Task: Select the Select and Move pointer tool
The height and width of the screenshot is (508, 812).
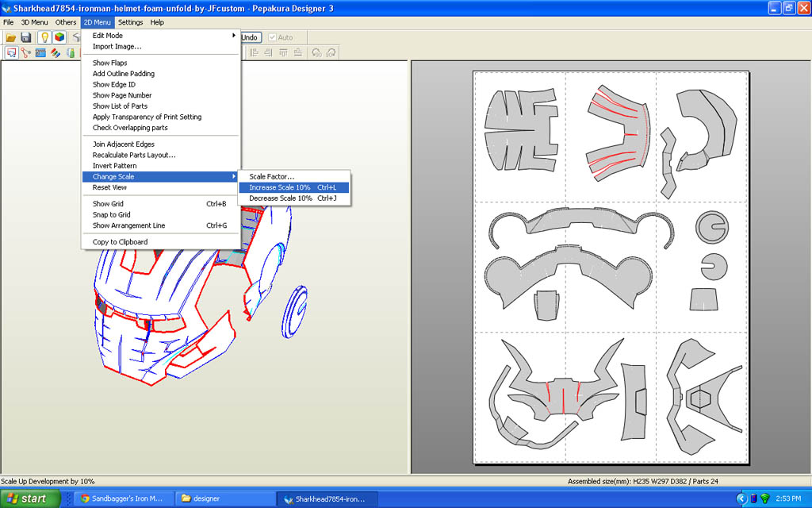Action: click(11, 53)
